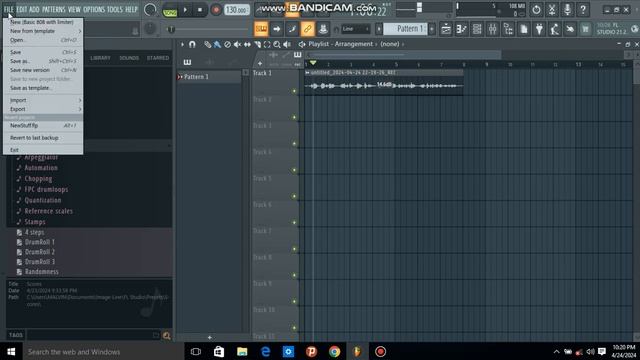
Task: Open File Explorer from the taskbar
Action: coord(242,351)
